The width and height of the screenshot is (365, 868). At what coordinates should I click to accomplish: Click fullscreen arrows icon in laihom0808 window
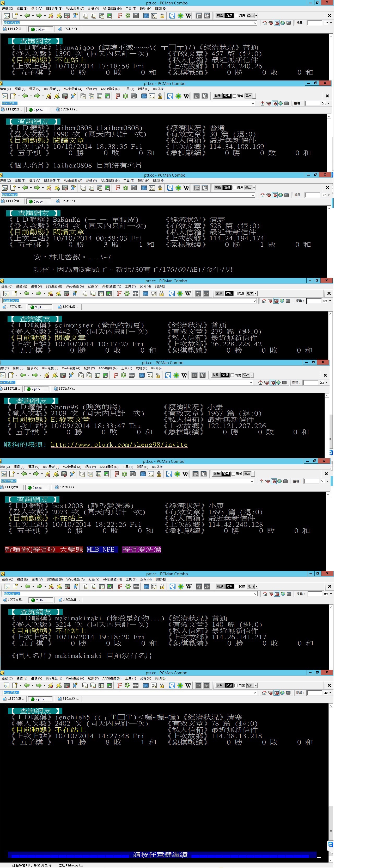click(x=133, y=96)
